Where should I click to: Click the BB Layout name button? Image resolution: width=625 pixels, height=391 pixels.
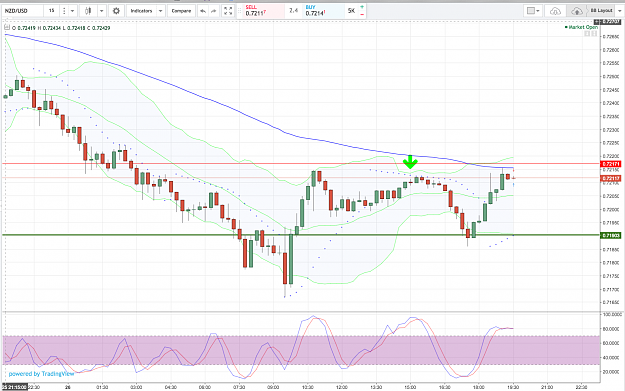click(601, 11)
